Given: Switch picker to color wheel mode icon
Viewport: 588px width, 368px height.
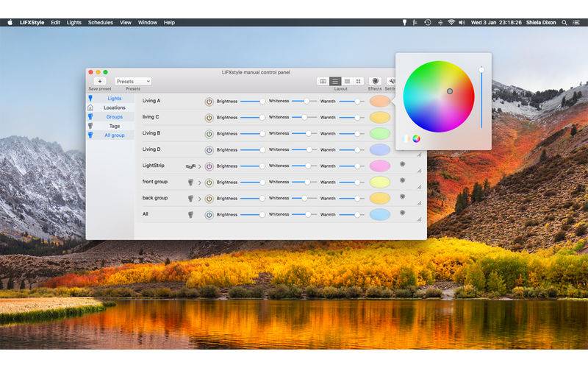Looking at the screenshot, I should (x=416, y=138).
